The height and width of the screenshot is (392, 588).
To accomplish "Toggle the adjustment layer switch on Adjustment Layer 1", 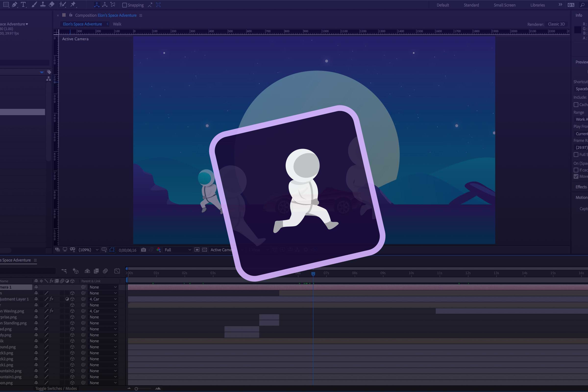I will tap(67, 299).
